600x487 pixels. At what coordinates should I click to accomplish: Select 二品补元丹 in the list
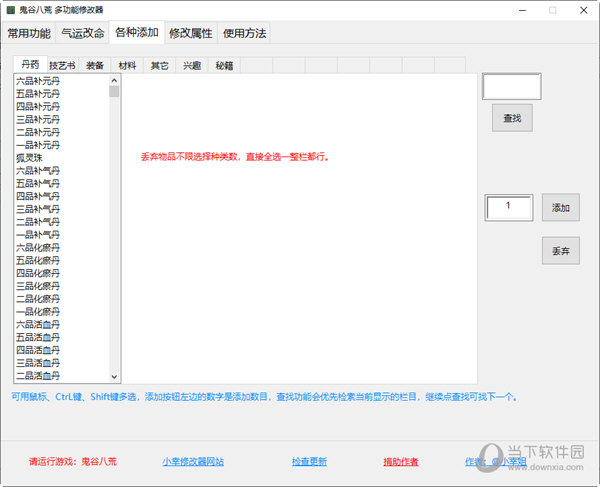tap(38, 132)
